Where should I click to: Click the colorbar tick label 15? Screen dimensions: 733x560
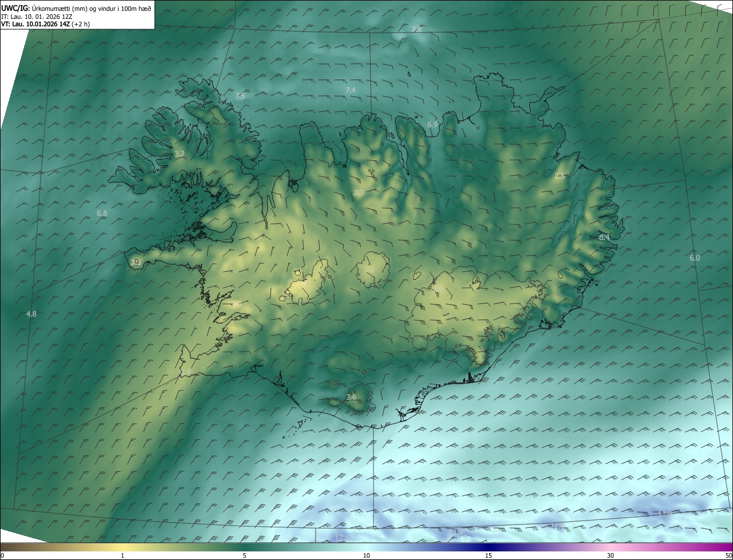point(488,556)
